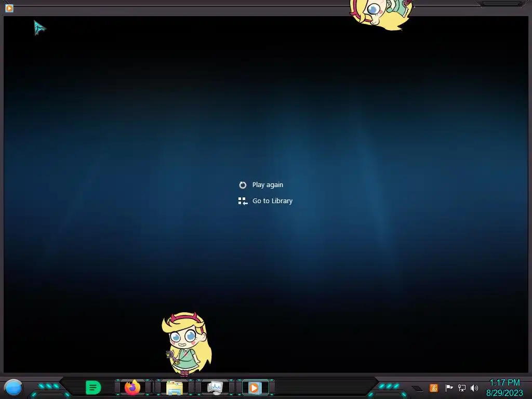The image size is (532, 399).
Task: Click the upside-down mascot on title bar
Action: coord(381,14)
